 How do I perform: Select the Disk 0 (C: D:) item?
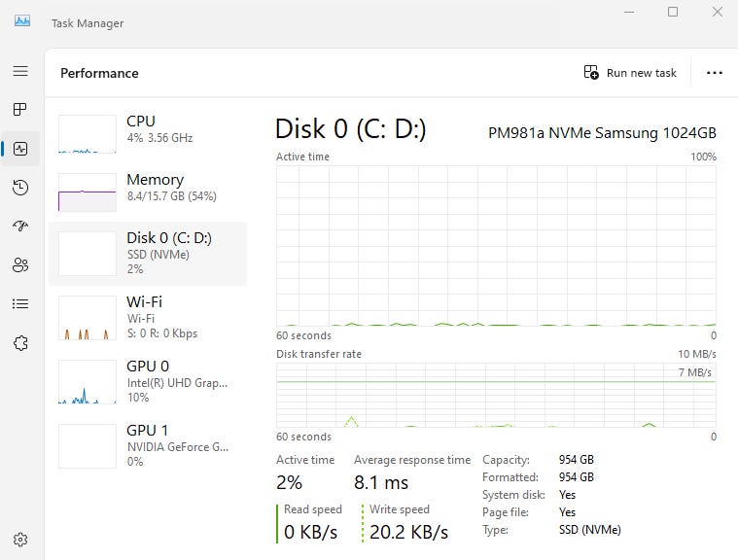coord(148,253)
